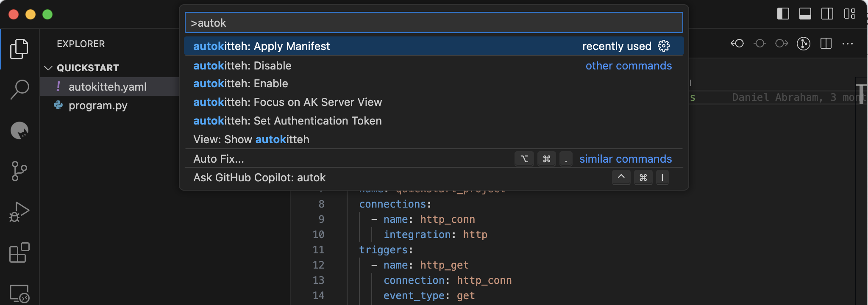
Task: Open Customize Layout icon
Action: click(x=849, y=14)
